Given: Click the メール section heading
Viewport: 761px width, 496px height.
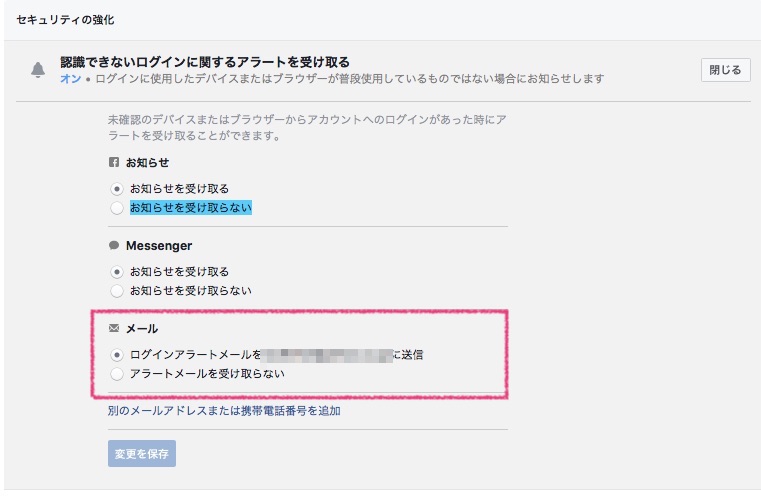Looking at the screenshot, I should click(142, 329).
